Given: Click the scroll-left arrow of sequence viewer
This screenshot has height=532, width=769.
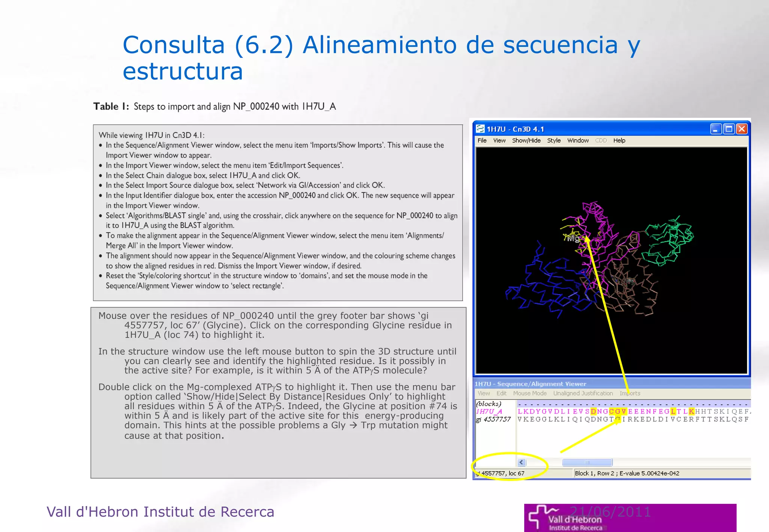Looking at the screenshot, I should pyautogui.click(x=521, y=462).
